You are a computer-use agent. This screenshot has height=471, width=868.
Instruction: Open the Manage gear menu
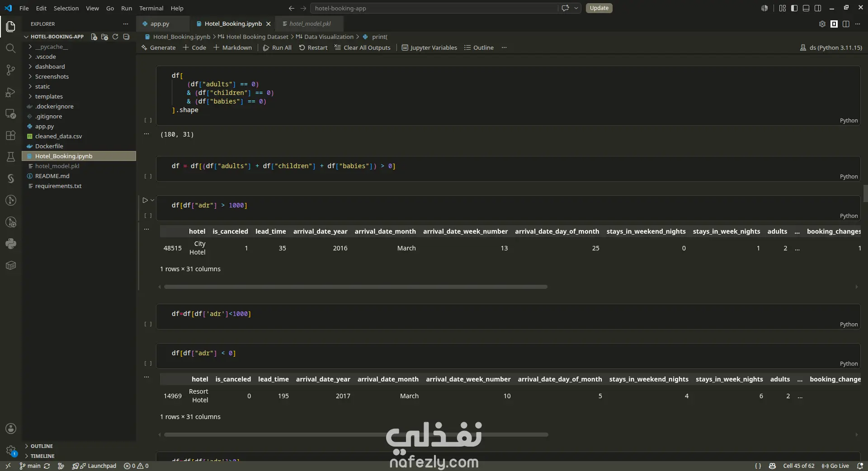[x=11, y=450]
